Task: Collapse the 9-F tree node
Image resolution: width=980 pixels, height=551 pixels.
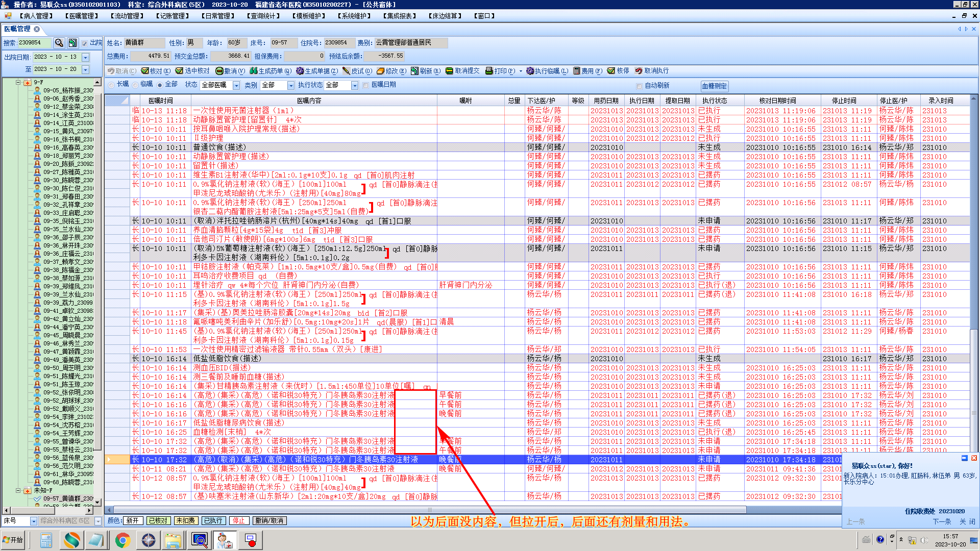Action: click(18, 82)
